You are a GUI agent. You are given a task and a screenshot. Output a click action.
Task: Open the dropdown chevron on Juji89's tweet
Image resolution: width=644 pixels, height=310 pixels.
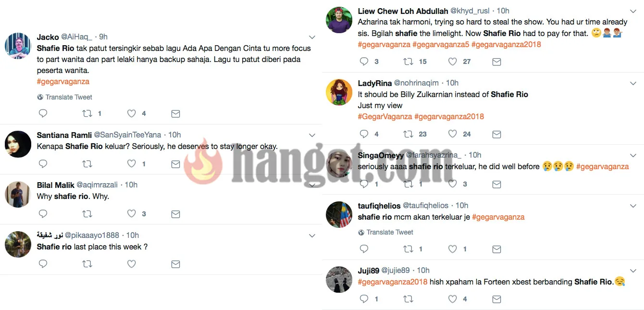point(633,271)
